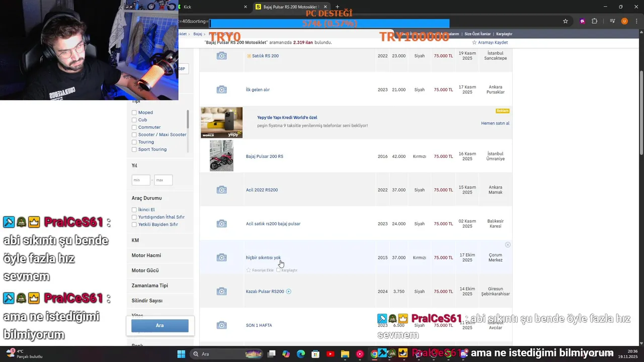Close the Kick tab

coord(246,7)
